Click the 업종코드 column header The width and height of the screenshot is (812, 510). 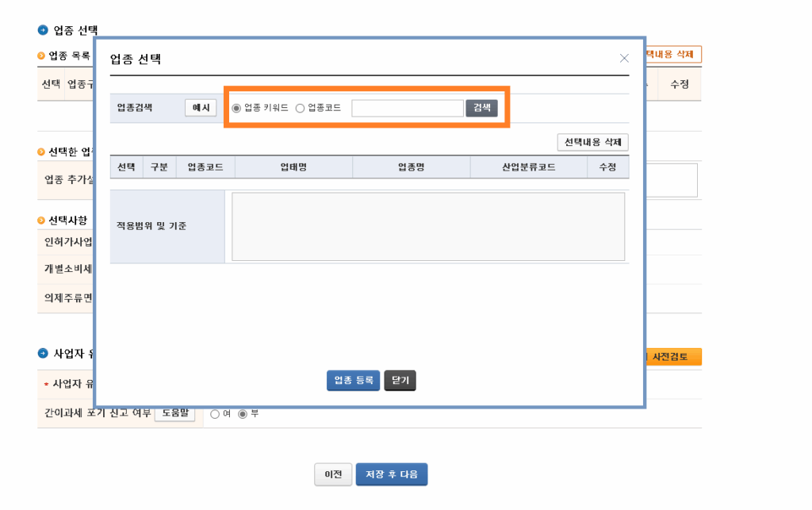pyautogui.click(x=205, y=167)
